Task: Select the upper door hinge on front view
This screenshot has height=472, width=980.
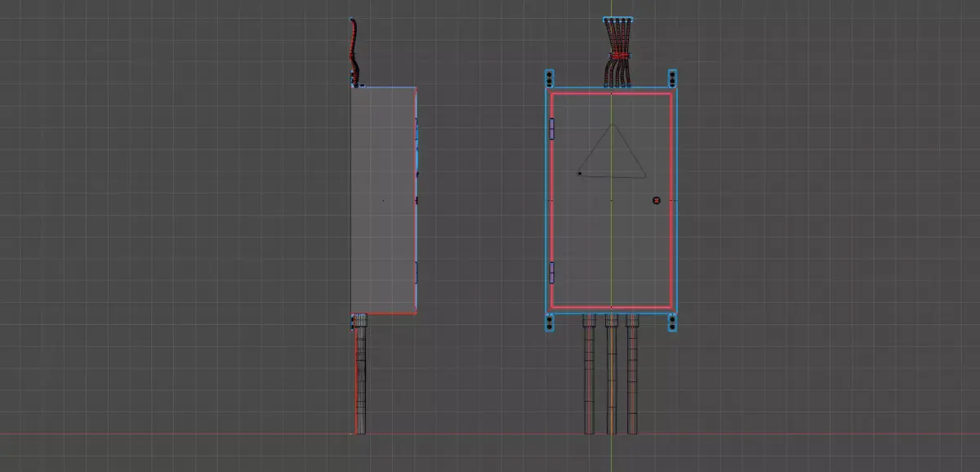Action: [x=552, y=128]
